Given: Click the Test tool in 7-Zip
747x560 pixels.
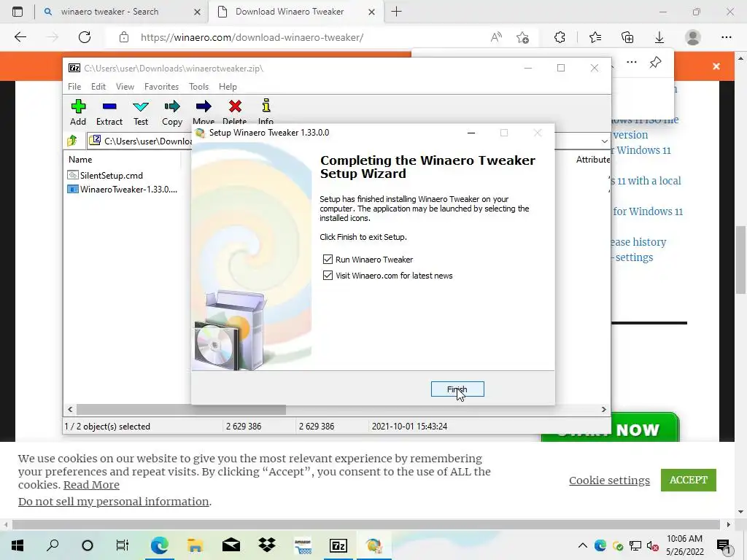Looking at the screenshot, I should pyautogui.click(x=141, y=112).
